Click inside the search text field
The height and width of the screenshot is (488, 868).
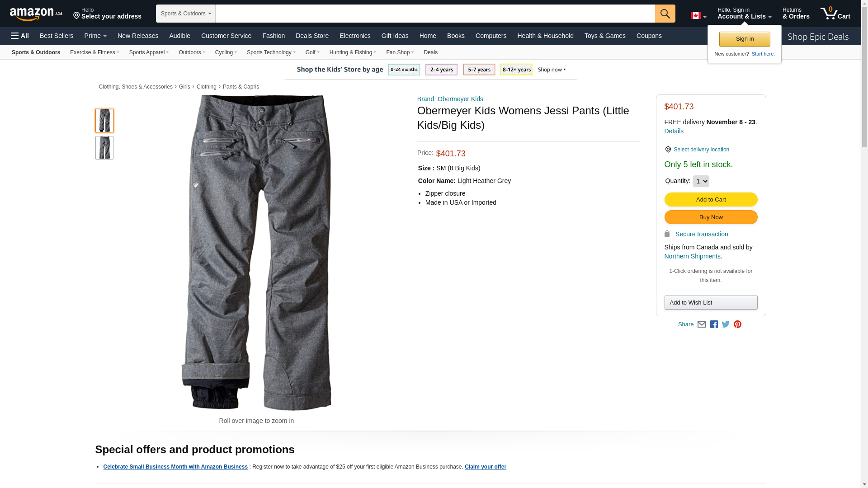[435, 14]
